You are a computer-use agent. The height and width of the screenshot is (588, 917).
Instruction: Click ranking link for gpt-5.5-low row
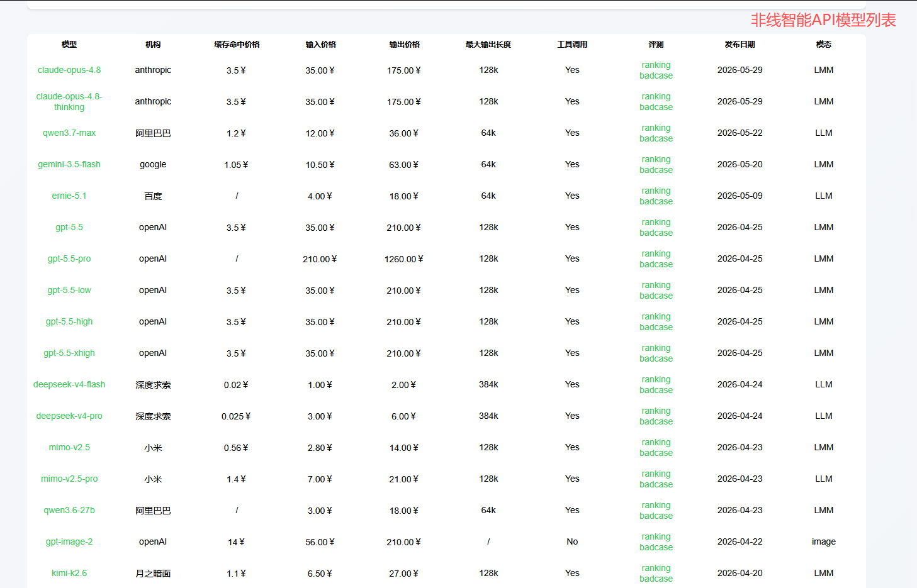click(656, 285)
